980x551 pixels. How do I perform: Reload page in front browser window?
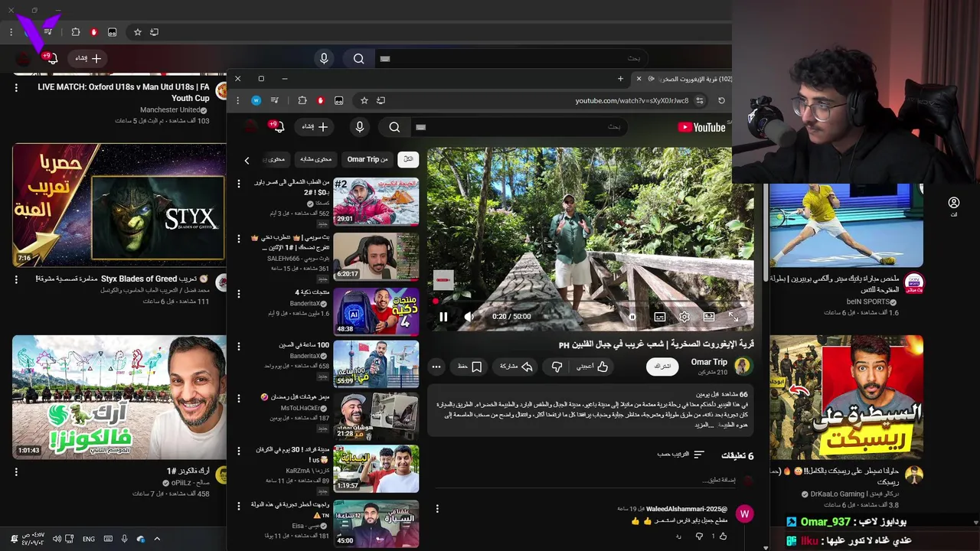click(721, 100)
